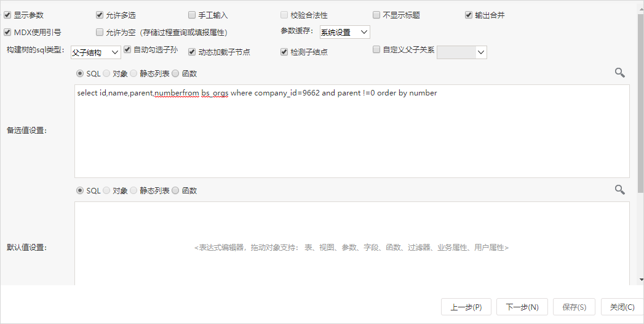Toggle the 动态加载子节点 checkbox
The image size is (644, 324).
tap(192, 52)
